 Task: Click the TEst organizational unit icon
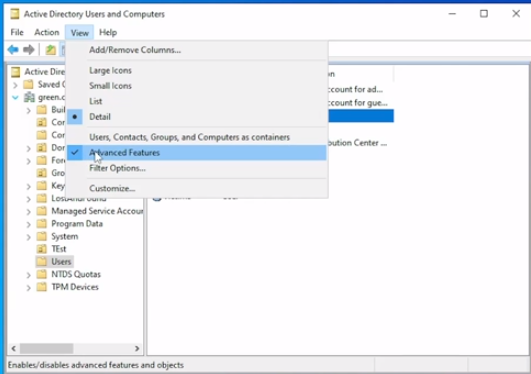pos(42,249)
